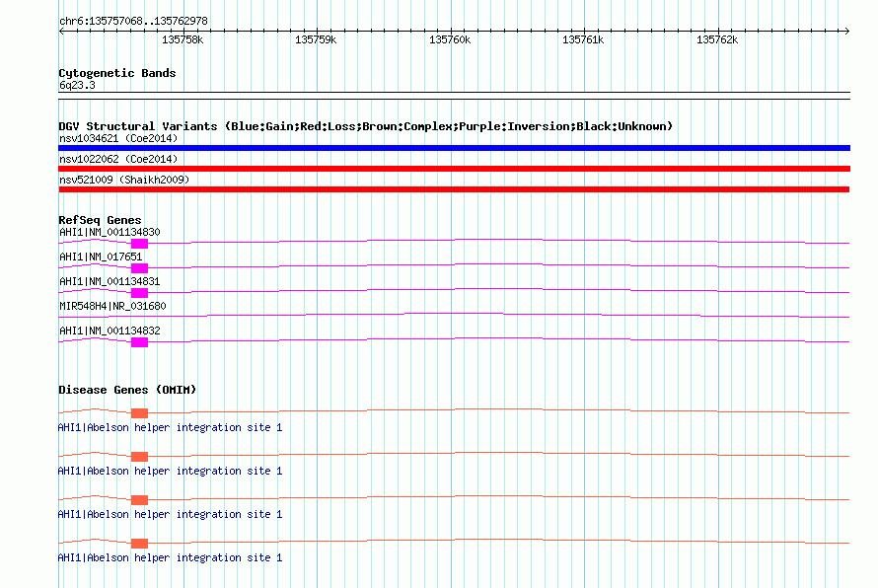Select the AHI1|NM_001134830 transcript label
Image resolution: width=878 pixels, height=588 pixels.
coord(110,232)
